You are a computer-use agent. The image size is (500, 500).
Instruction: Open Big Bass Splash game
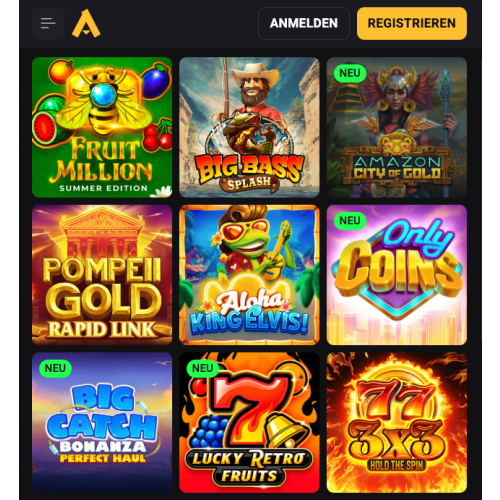click(249, 127)
